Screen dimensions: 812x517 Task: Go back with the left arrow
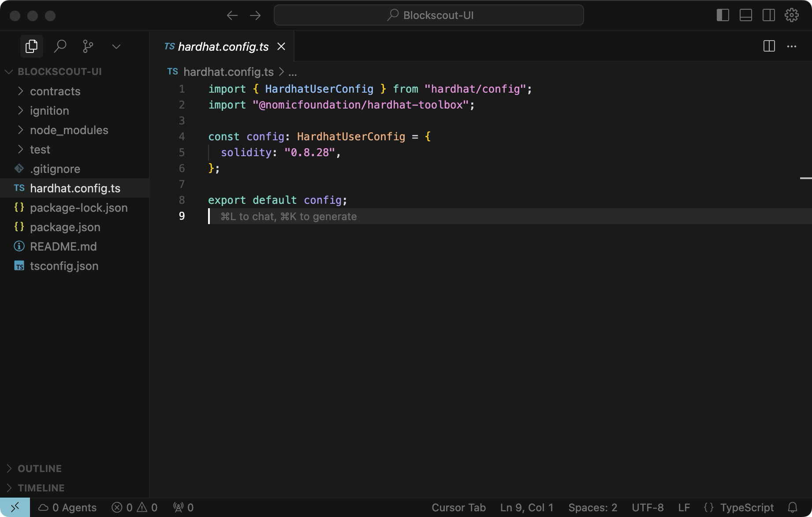[232, 15]
